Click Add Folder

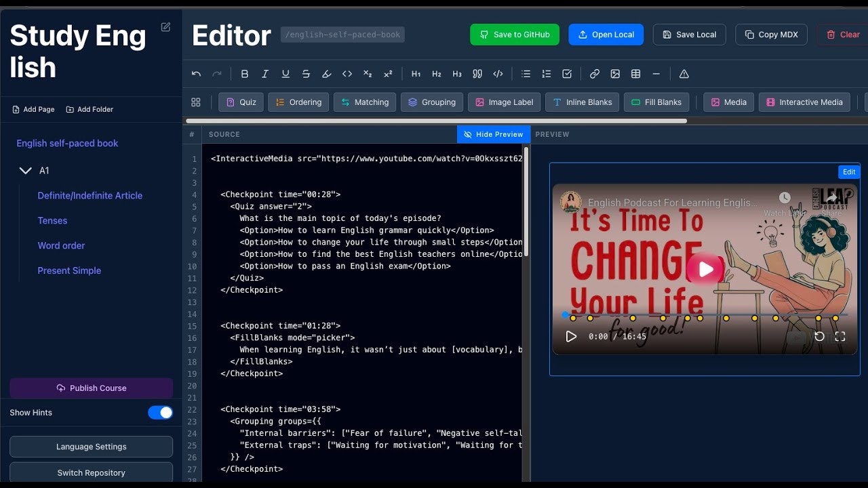90,109
